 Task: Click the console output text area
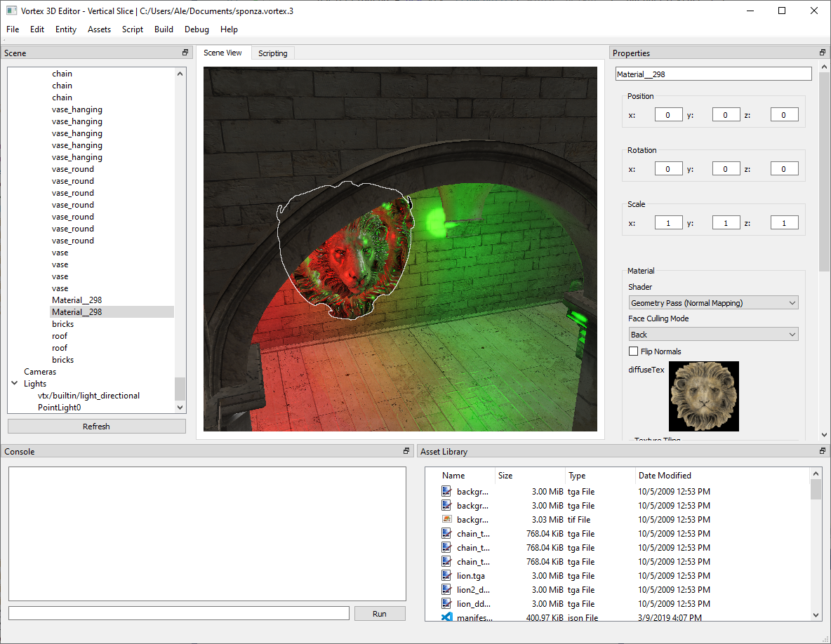pyautogui.click(x=207, y=533)
